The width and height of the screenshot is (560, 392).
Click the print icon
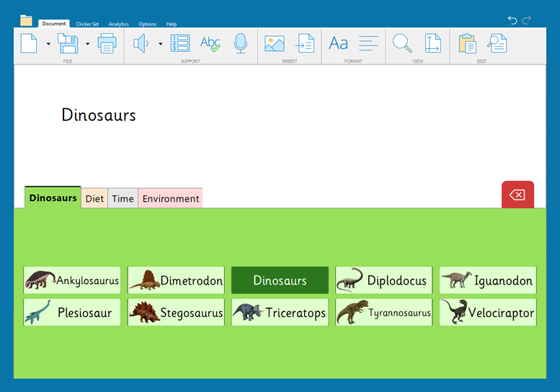(x=107, y=43)
